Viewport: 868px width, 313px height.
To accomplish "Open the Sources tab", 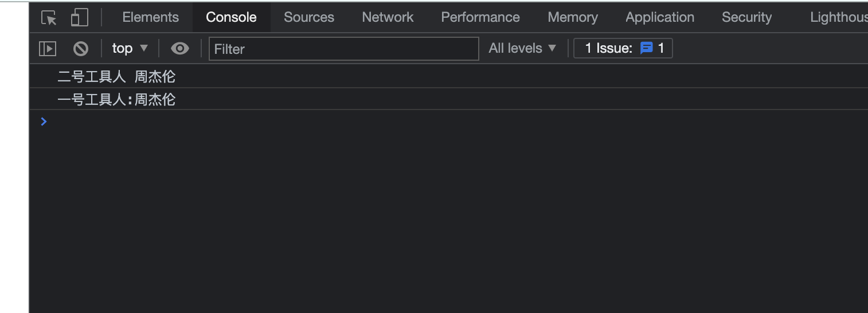I will coord(309,17).
